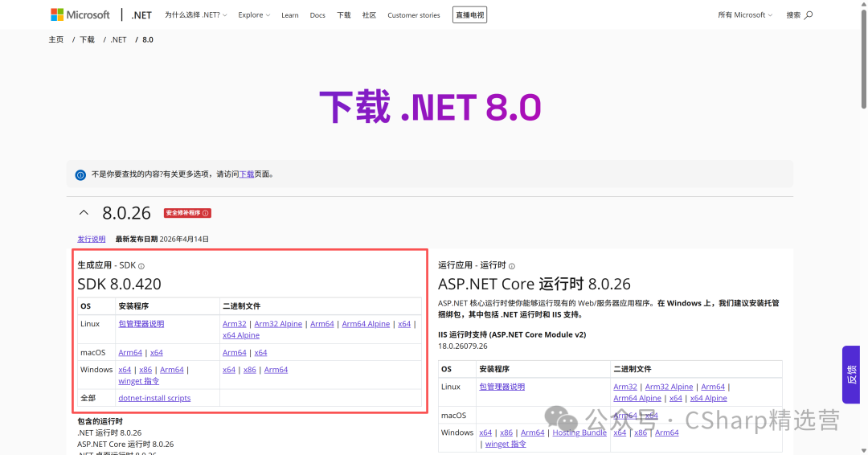The image size is (868, 455).
Task: Download SDK Windows x86 installer
Action: click(145, 370)
